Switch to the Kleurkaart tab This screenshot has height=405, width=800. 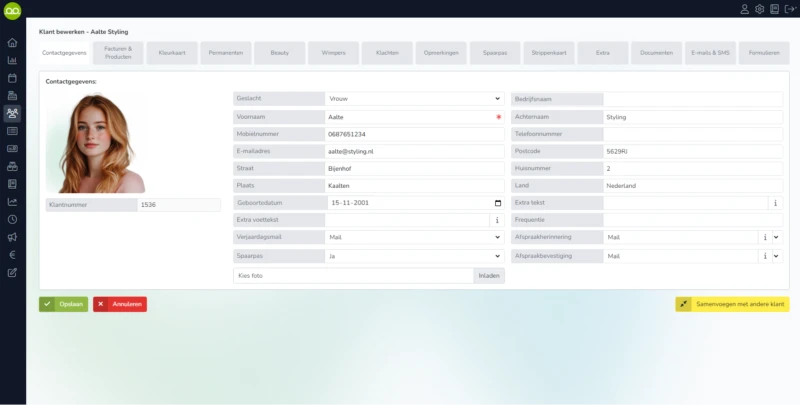[x=171, y=52]
